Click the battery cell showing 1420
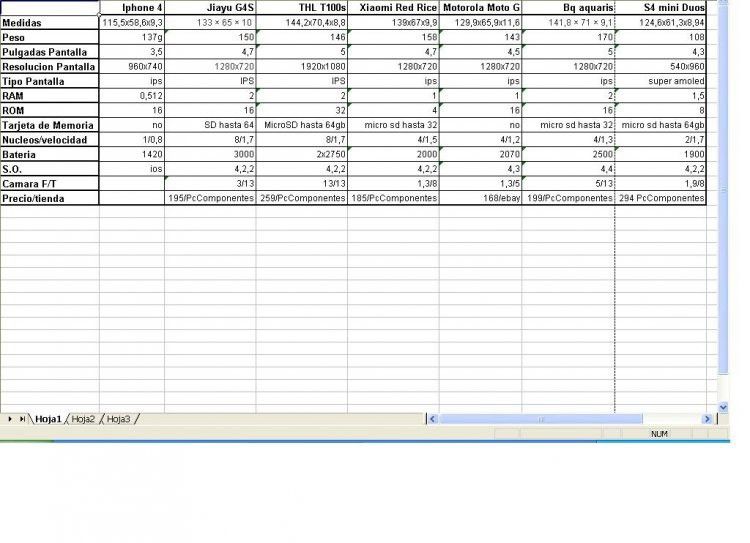This screenshot has height=543, width=750. (132, 155)
